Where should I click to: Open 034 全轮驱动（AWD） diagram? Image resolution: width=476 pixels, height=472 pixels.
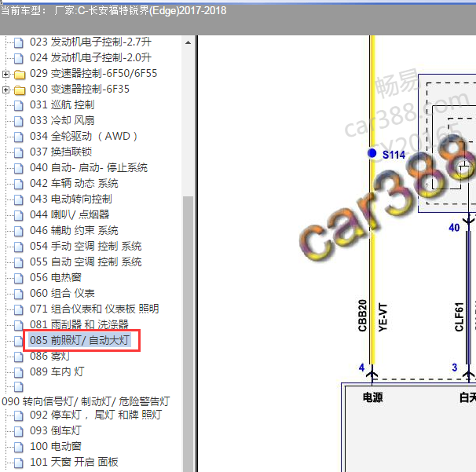[x=83, y=137]
